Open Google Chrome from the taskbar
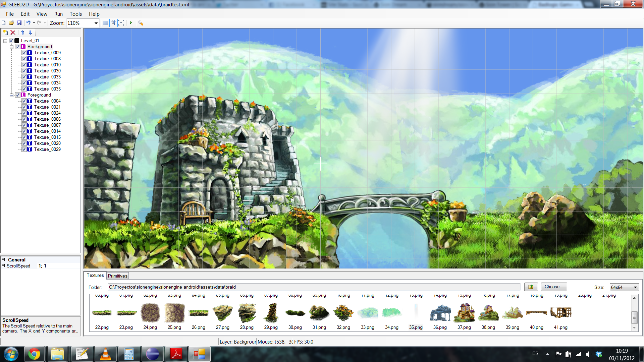The width and height of the screenshot is (644, 362). point(34,354)
